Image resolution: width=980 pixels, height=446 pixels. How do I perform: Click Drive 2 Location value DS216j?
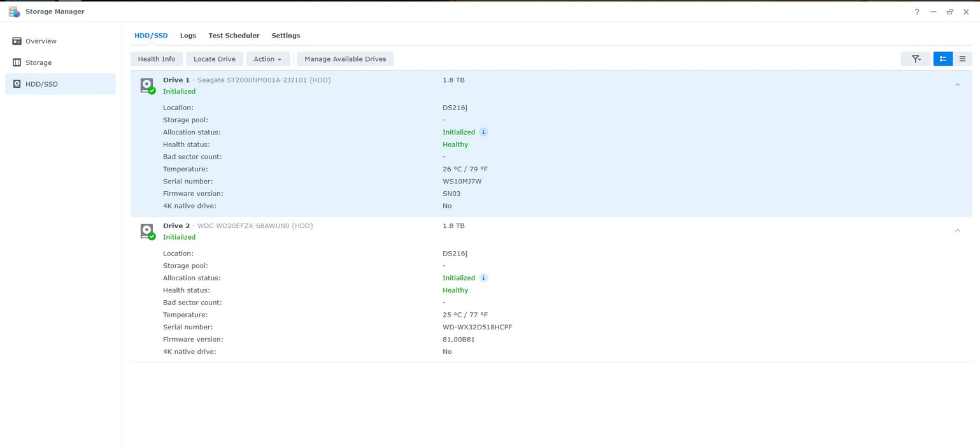tap(455, 254)
